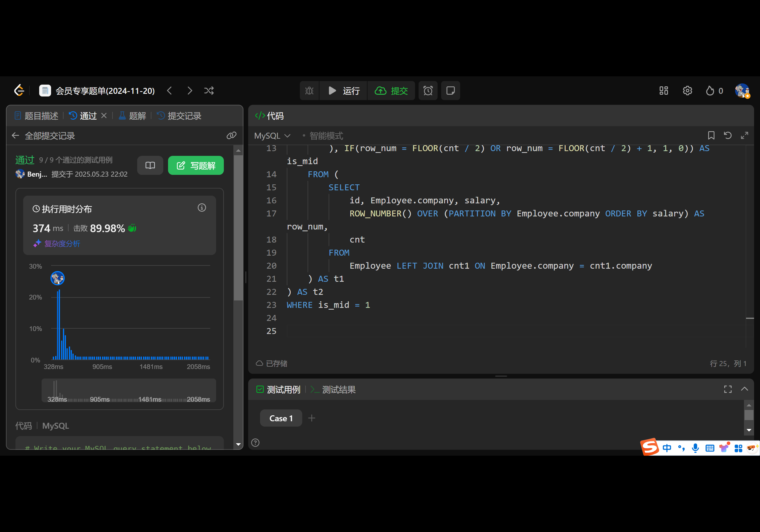Bookmark the code with bookmark icon

click(711, 135)
